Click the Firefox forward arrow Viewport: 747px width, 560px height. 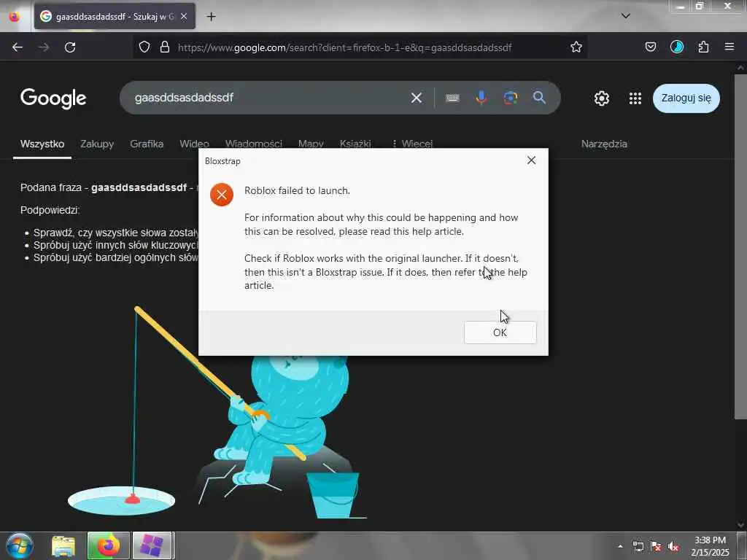pos(44,47)
